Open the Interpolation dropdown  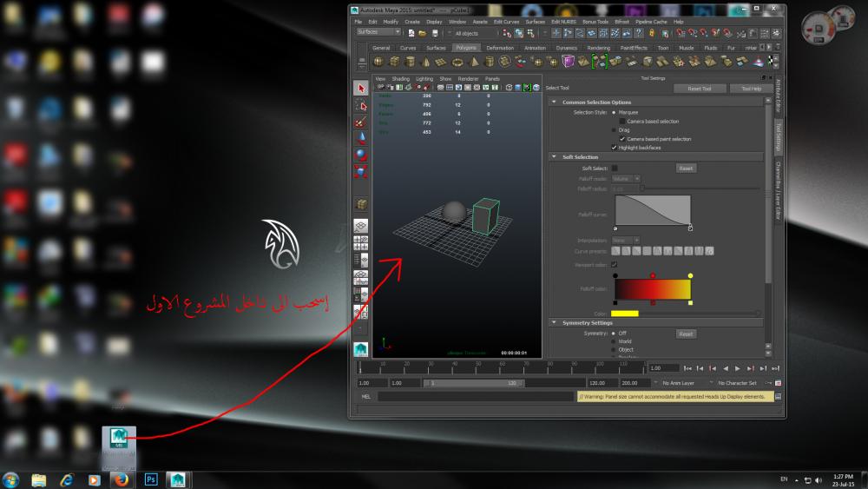[x=626, y=241]
